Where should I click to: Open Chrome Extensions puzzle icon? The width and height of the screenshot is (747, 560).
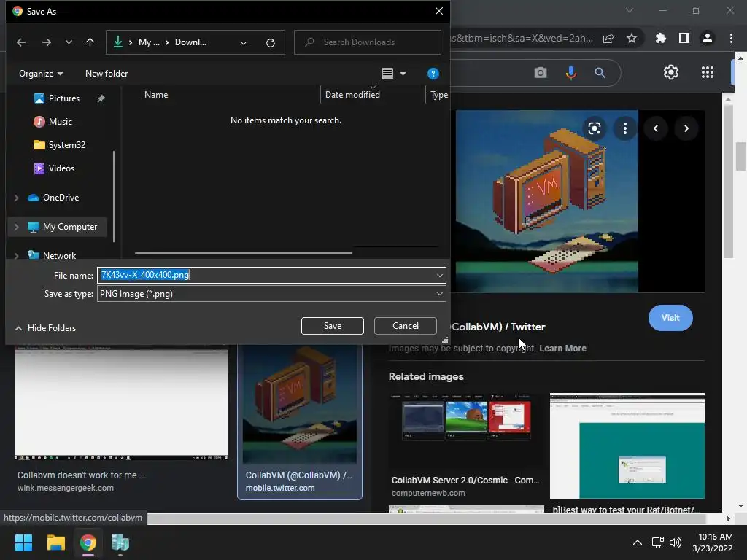tap(661, 38)
